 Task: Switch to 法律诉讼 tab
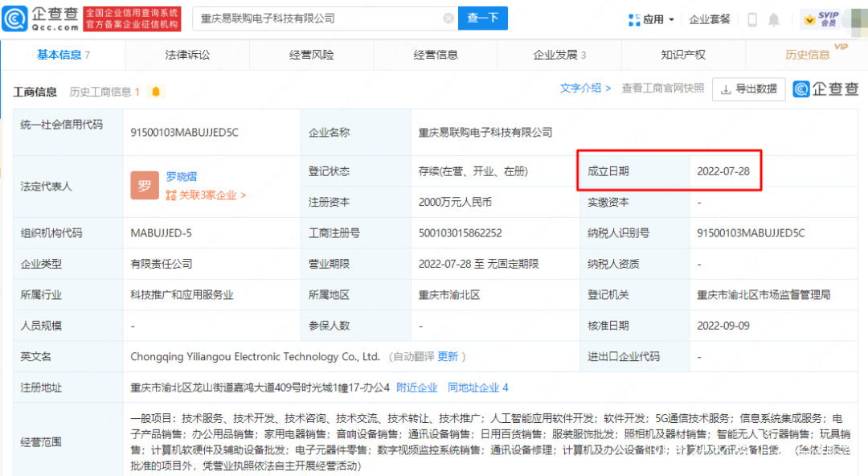click(187, 55)
